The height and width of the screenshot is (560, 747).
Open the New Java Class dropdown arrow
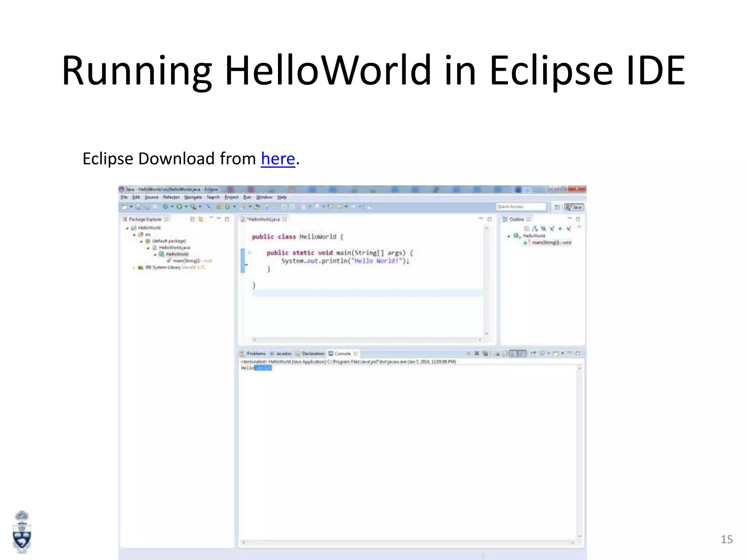point(234,207)
